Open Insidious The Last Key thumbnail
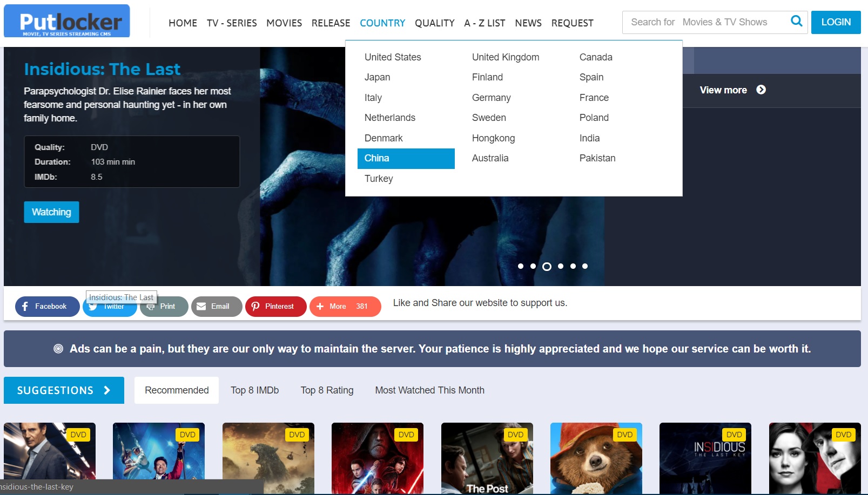 point(705,458)
